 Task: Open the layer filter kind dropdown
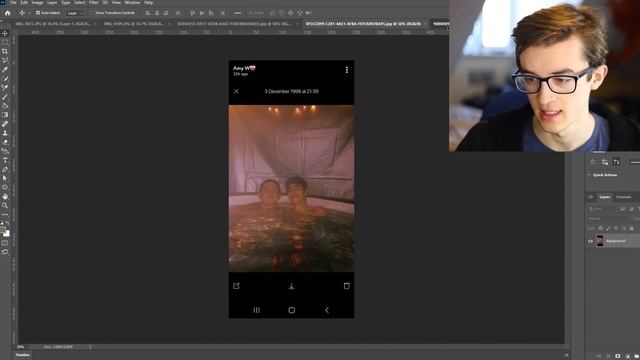coord(603,209)
